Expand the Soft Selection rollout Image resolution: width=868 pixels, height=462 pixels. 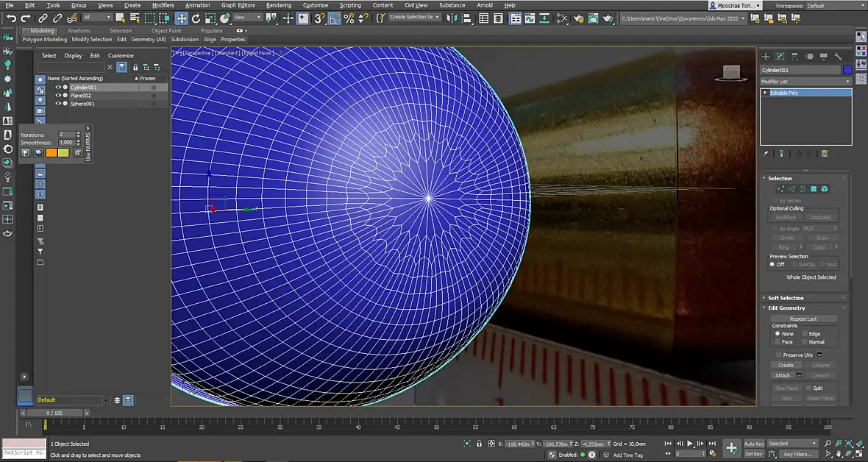(x=786, y=298)
